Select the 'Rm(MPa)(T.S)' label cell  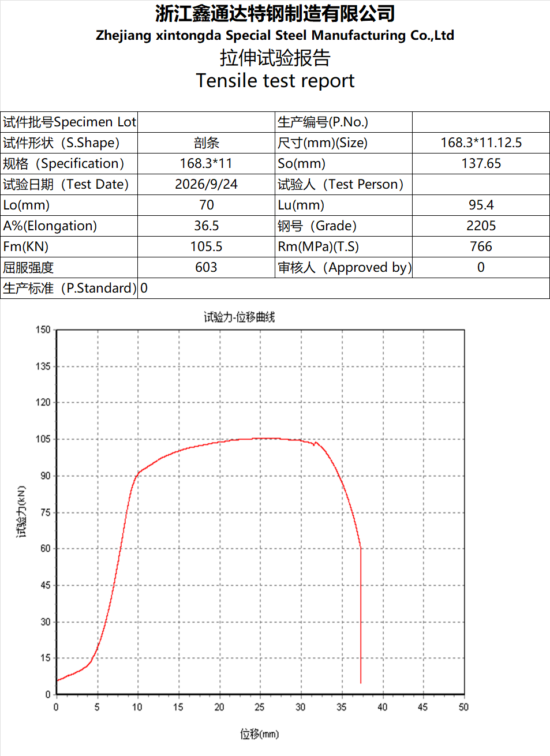pos(343,247)
